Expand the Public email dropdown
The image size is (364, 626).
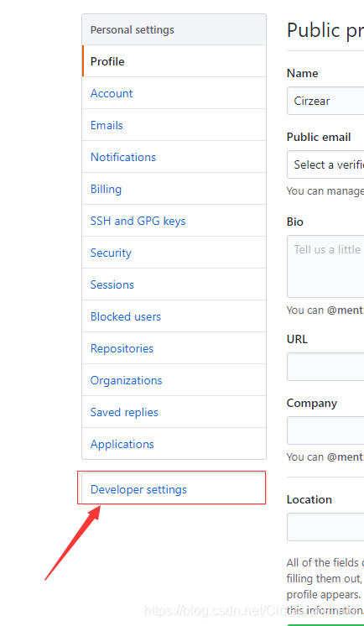pos(325,164)
